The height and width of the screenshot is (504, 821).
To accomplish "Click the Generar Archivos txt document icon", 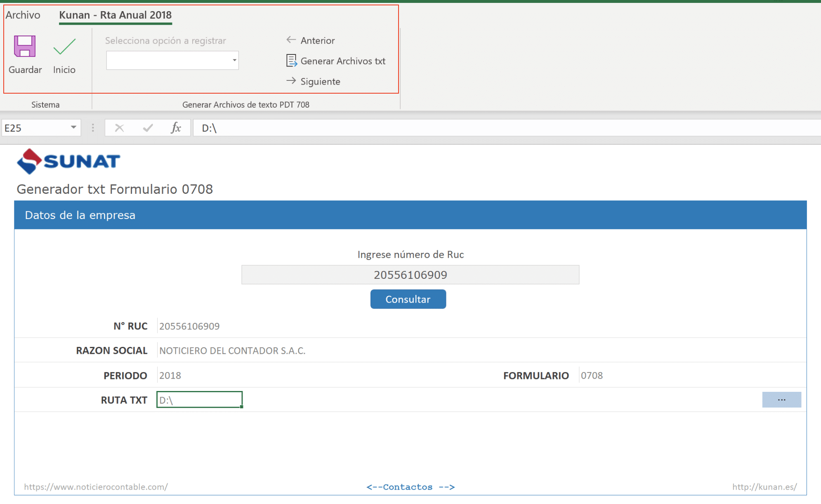I will click(x=291, y=61).
